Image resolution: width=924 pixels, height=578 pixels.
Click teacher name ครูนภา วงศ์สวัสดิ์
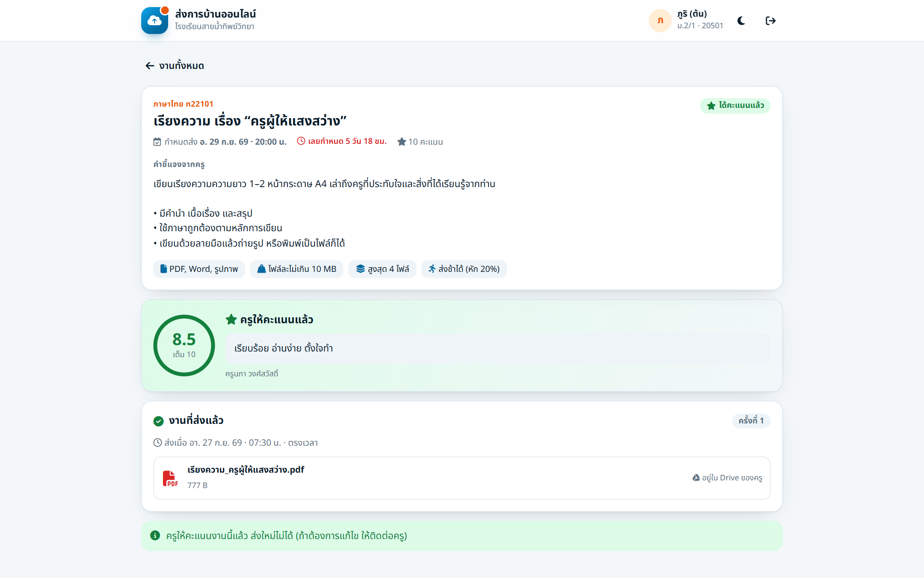(x=252, y=374)
